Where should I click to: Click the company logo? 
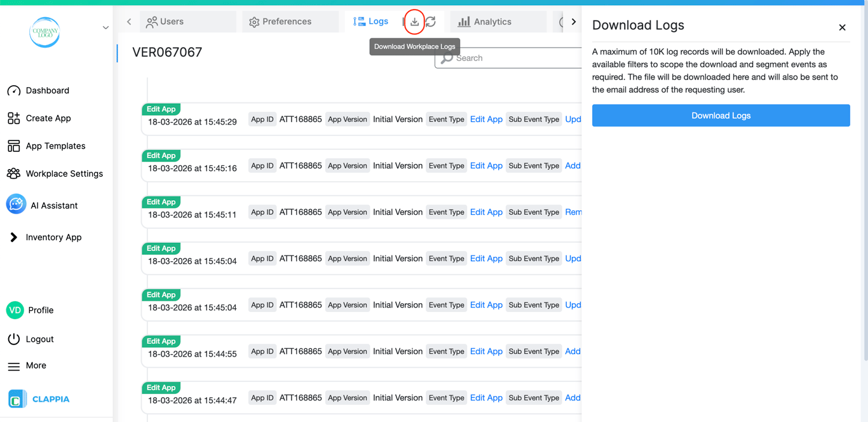[44, 32]
